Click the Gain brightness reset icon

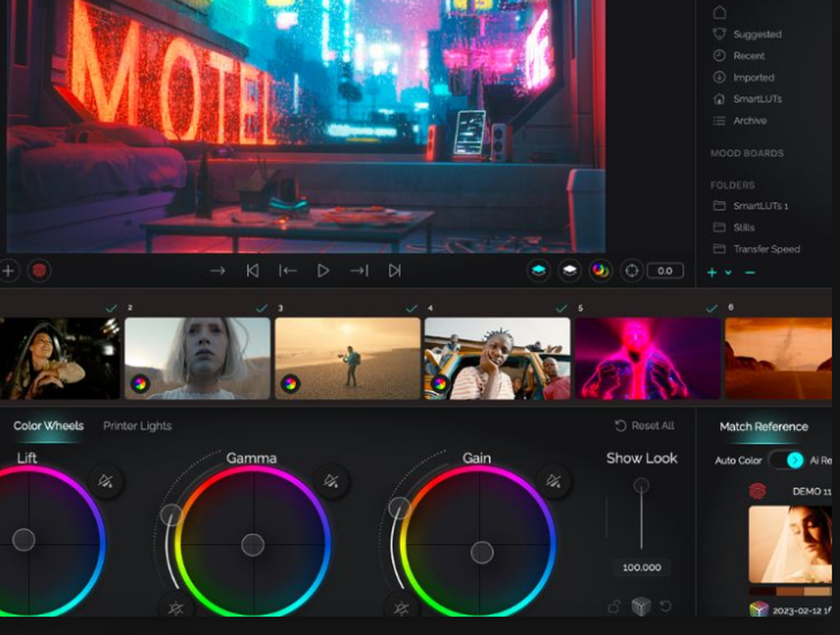(x=402, y=609)
